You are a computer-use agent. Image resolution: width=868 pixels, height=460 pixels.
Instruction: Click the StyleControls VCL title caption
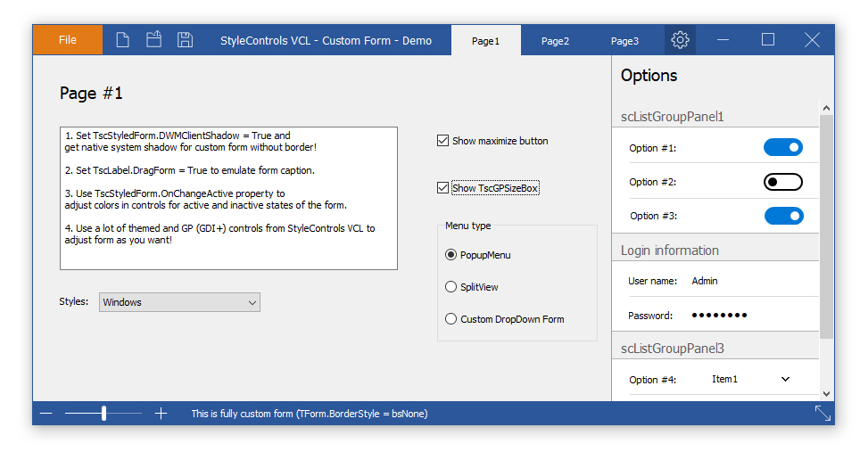[326, 40]
